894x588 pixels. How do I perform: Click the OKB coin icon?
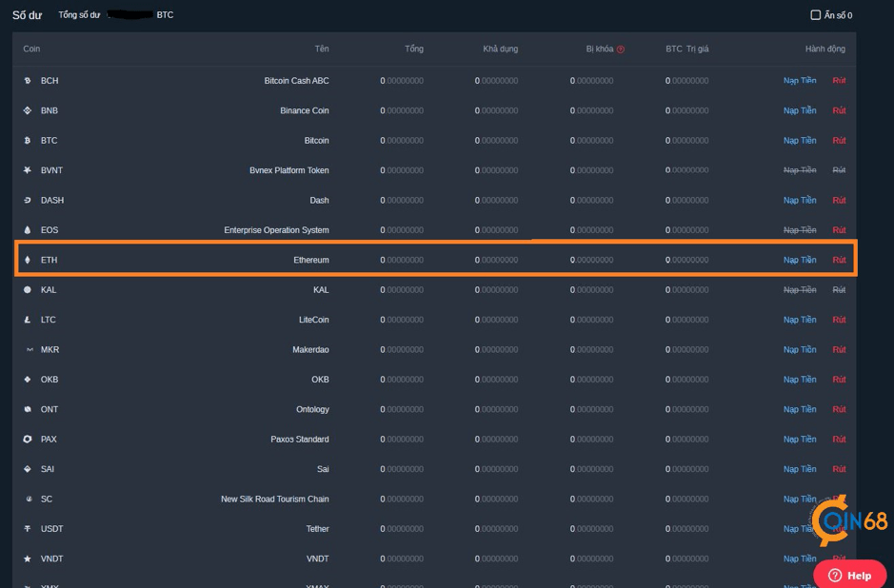(x=28, y=379)
